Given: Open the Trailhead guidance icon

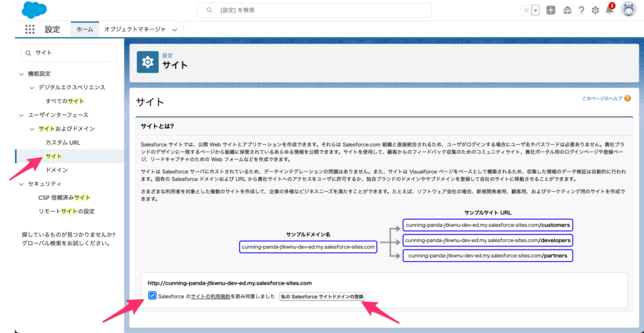Looking at the screenshot, I should 567,11.
